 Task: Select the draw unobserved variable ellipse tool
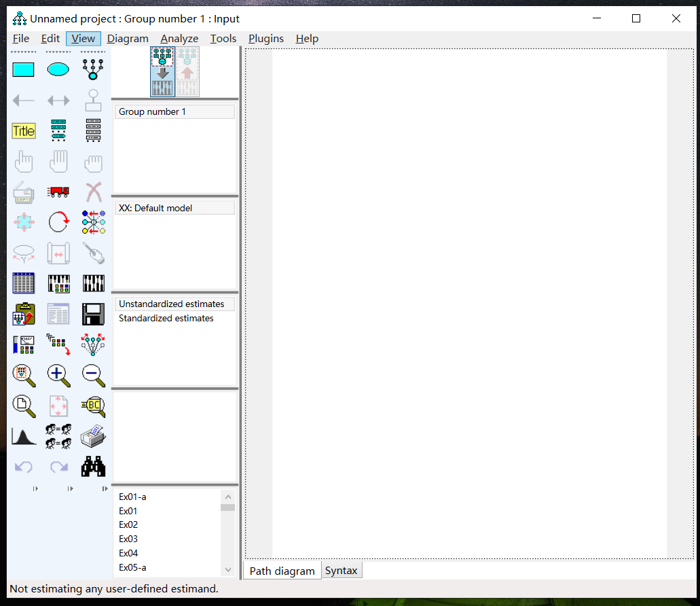tap(58, 69)
